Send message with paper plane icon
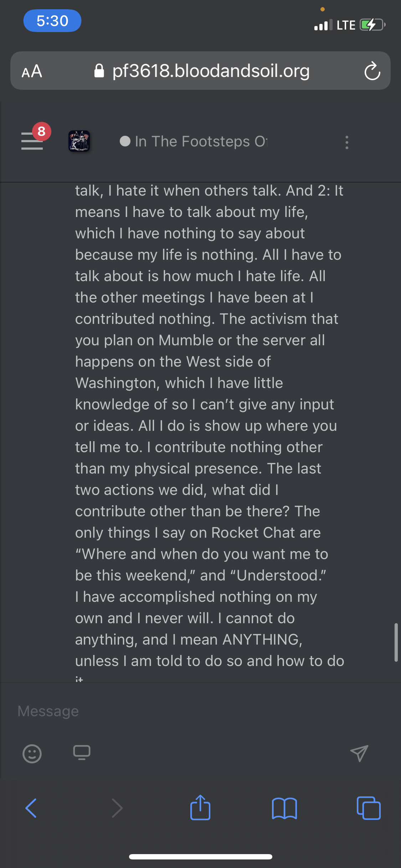Viewport: 401px width, 868px height. click(x=359, y=753)
